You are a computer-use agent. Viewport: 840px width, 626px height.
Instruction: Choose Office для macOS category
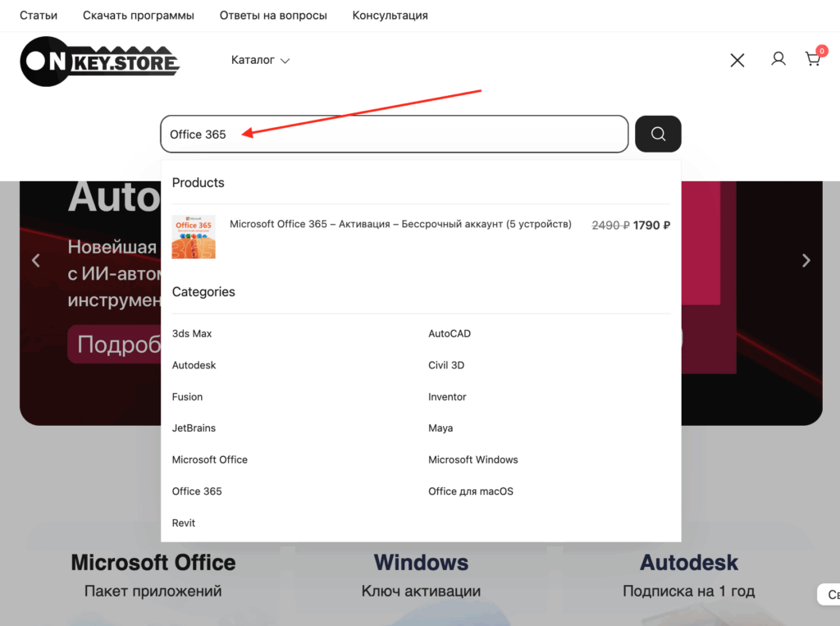coord(470,491)
